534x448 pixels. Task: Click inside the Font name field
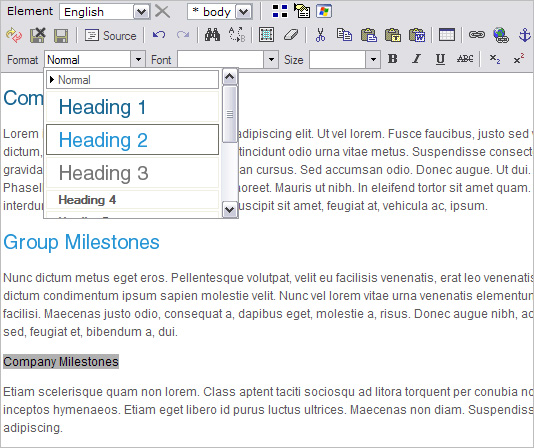coord(221,59)
